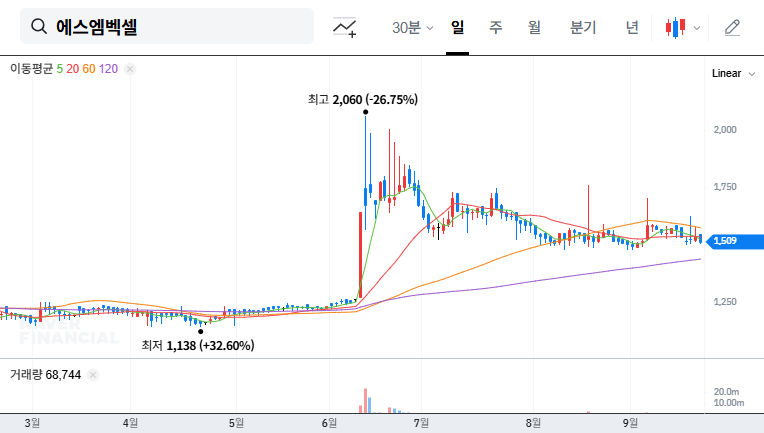Image resolution: width=764 pixels, height=433 pixels.
Task: Switch to the 주 weekly tab
Action: coord(496,27)
